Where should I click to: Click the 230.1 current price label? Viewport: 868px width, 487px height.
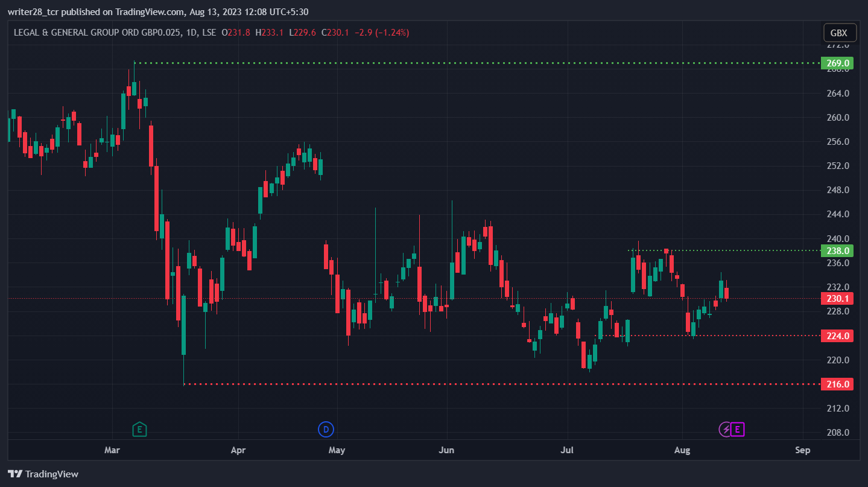point(838,299)
